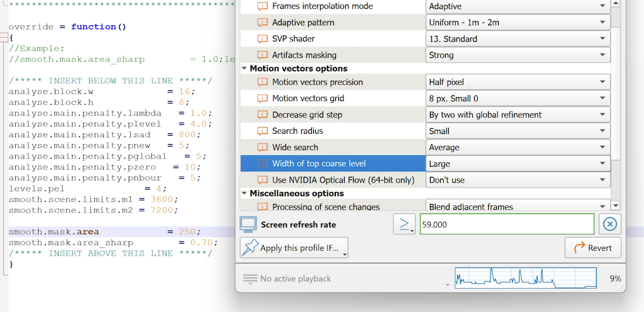Open the Frames interpolation mode dropdown
Screen dimensions: 644x312
point(518,6)
